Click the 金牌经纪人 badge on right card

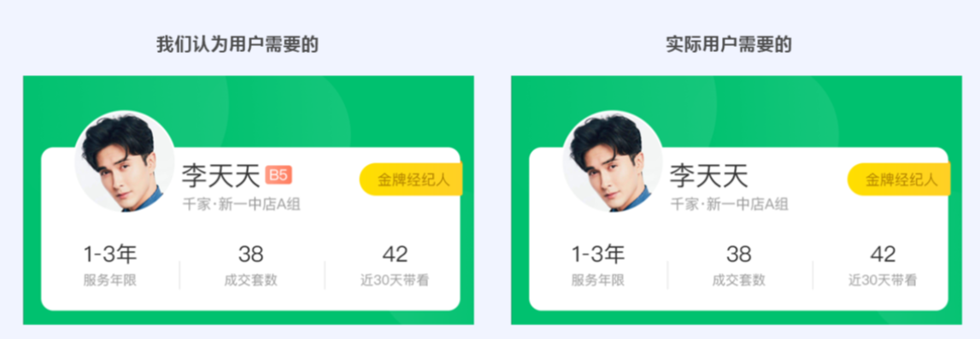click(x=900, y=179)
